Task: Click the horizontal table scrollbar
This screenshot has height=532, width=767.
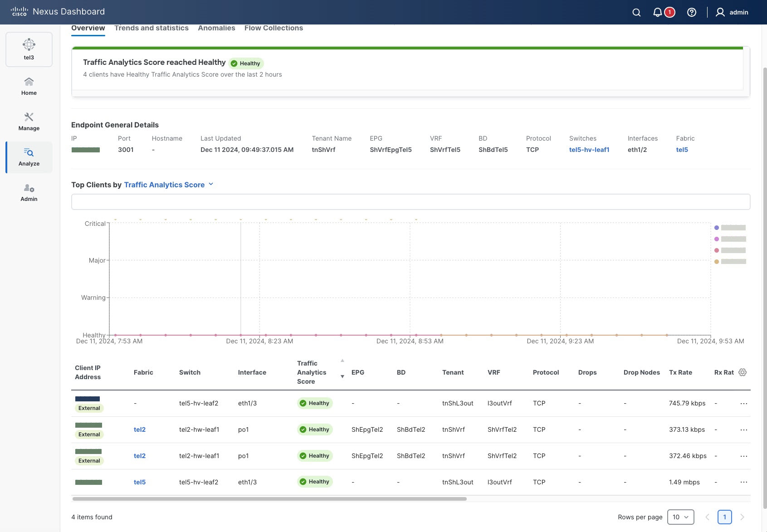Action: point(269,499)
